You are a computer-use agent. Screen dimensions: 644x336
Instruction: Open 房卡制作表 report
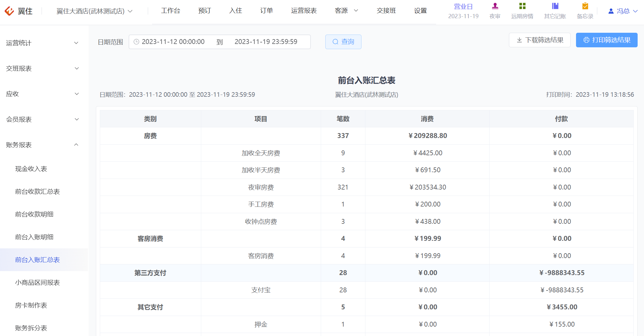(x=44, y=305)
